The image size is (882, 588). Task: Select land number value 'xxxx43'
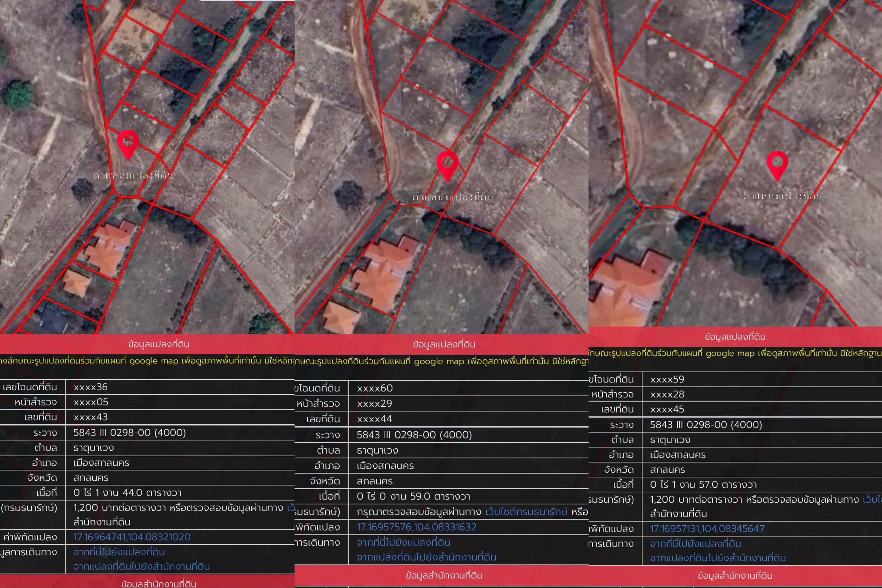click(x=90, y=417)
